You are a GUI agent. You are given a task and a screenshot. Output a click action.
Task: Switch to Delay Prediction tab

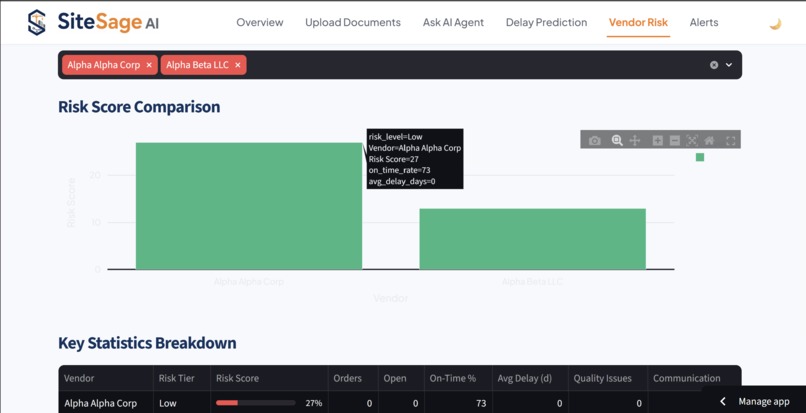coord(546,23)
